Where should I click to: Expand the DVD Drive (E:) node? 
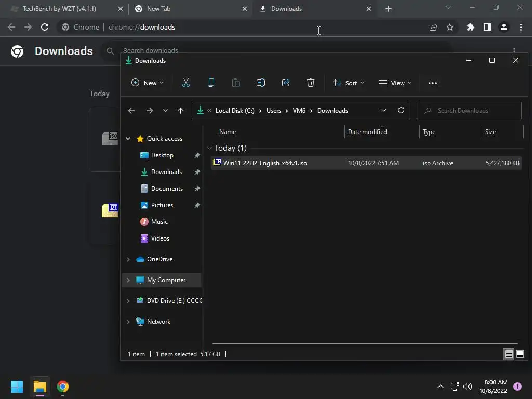pos(128,301)
